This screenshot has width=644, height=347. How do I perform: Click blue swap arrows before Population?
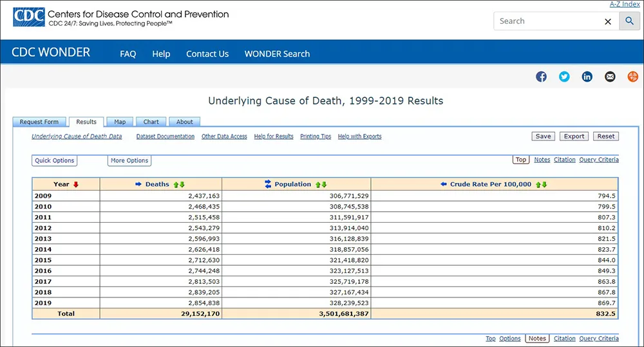268,184
